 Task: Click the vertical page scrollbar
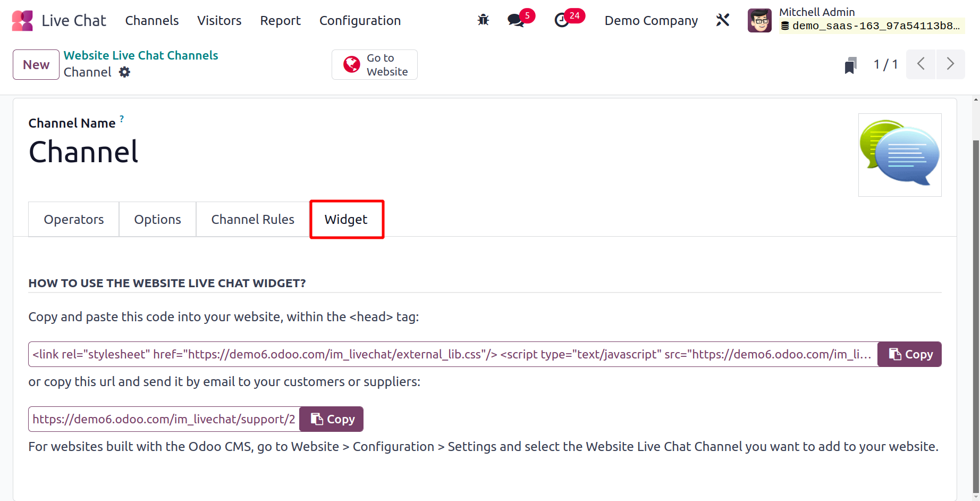[976, 316]
